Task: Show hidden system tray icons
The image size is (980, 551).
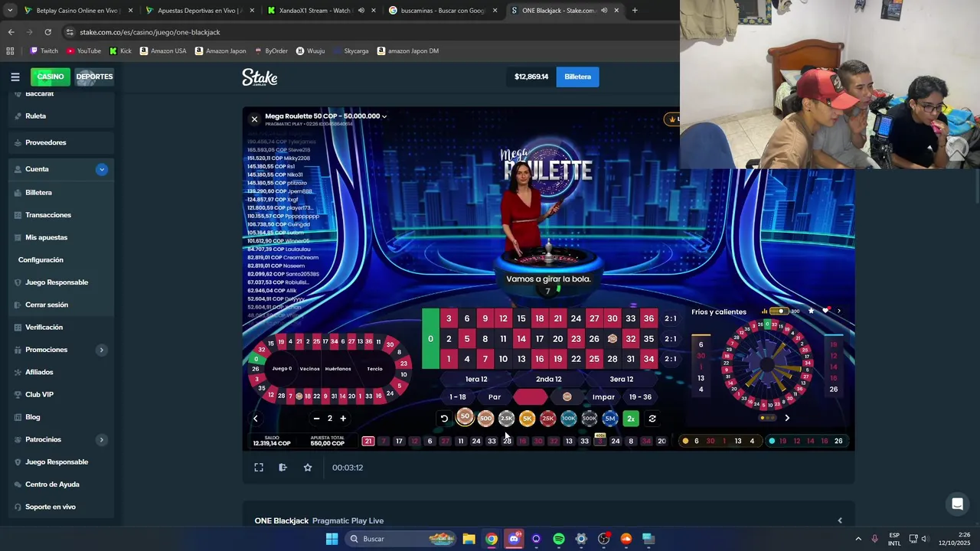Action: 857,539
